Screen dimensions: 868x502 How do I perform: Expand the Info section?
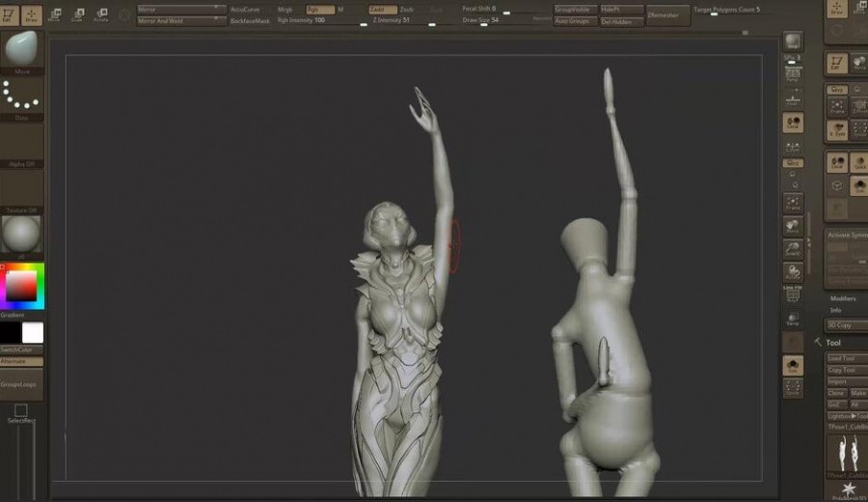[836, 310]
